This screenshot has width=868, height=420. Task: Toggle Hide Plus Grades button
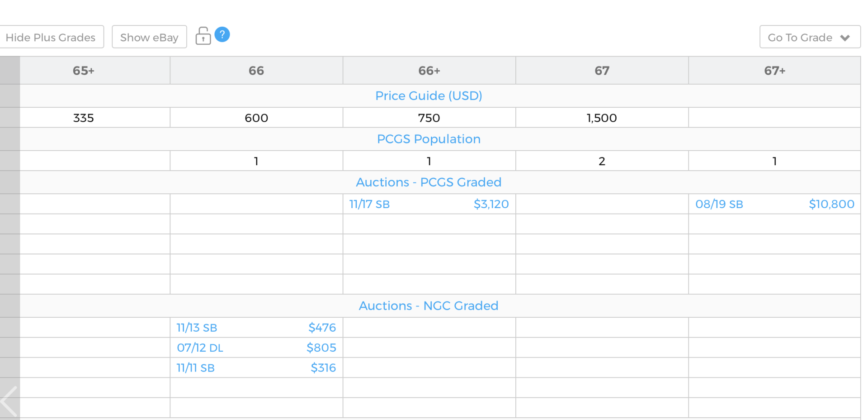point(51,37)
